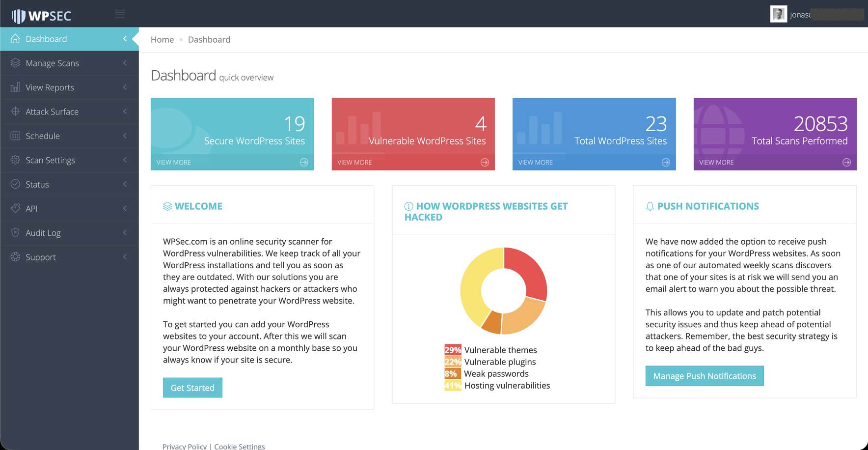Click the 20853 total scans number
Image resolution: width=868 pixels, height=450 pixels.
(820, 124)
